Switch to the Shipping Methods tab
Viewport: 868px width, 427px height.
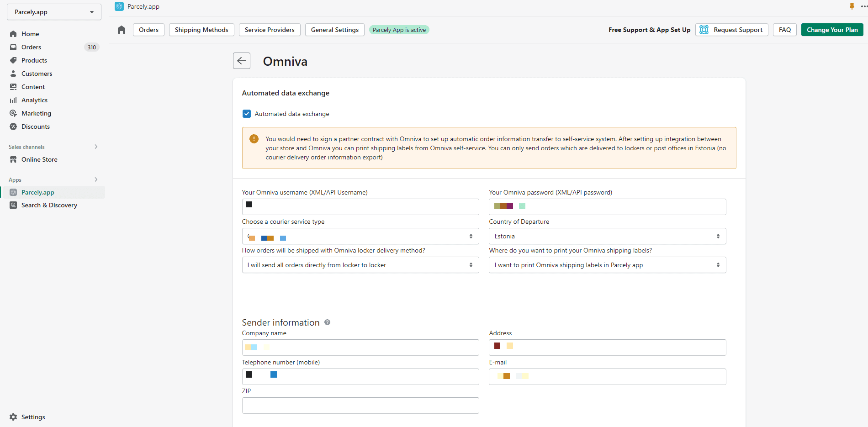(201, 30)
